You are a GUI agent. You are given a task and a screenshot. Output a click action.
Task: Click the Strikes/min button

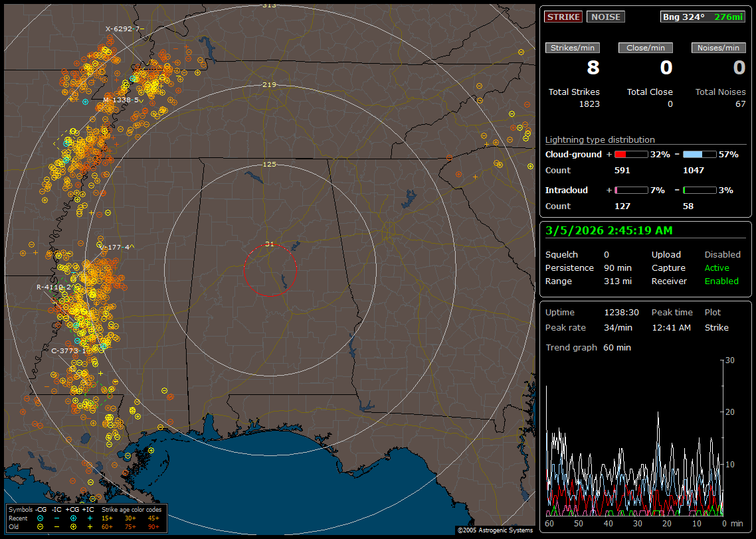(573, 48)
